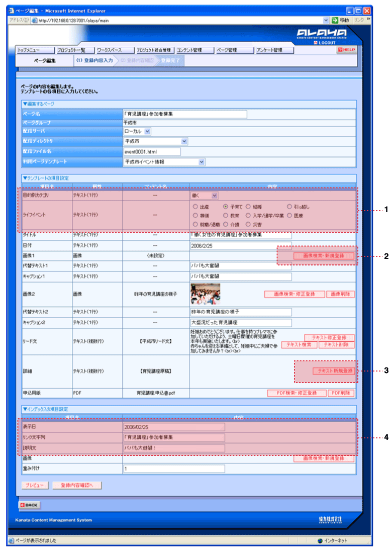Select the 教育 life event option
Viewport: 392px width, 553px height.
click(226, 216)
